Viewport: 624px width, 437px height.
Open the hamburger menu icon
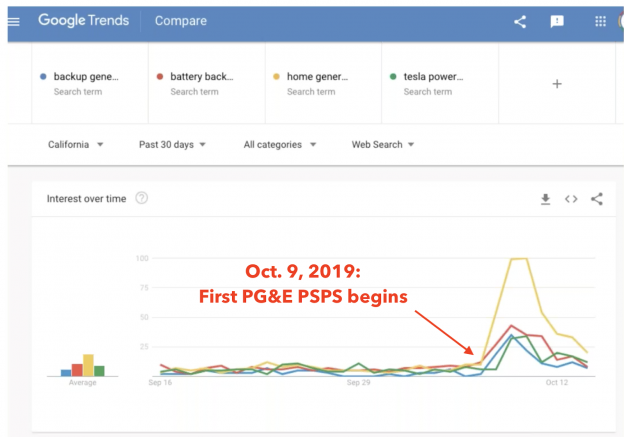14,21
